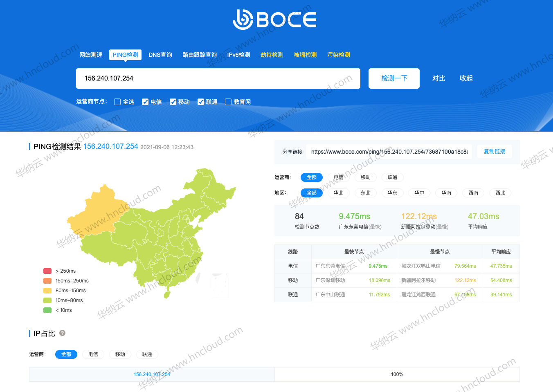Filter region by 西南

[x=474, y=193]
